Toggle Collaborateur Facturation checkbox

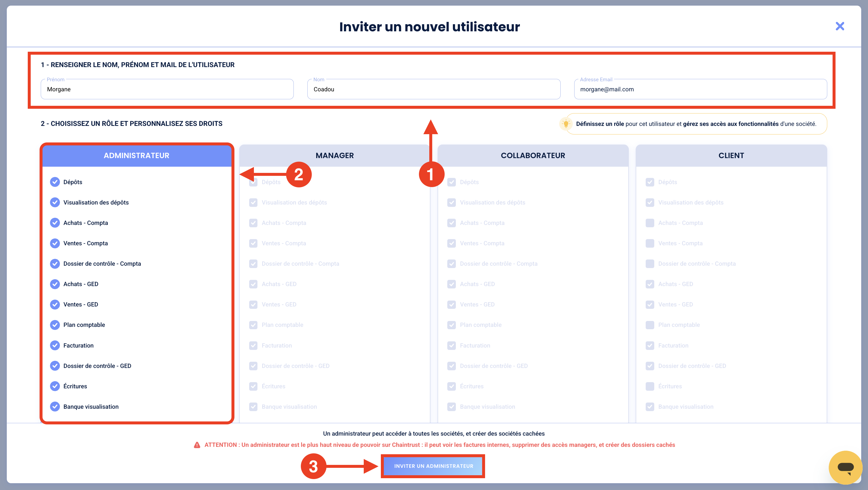tap(451, 346)
